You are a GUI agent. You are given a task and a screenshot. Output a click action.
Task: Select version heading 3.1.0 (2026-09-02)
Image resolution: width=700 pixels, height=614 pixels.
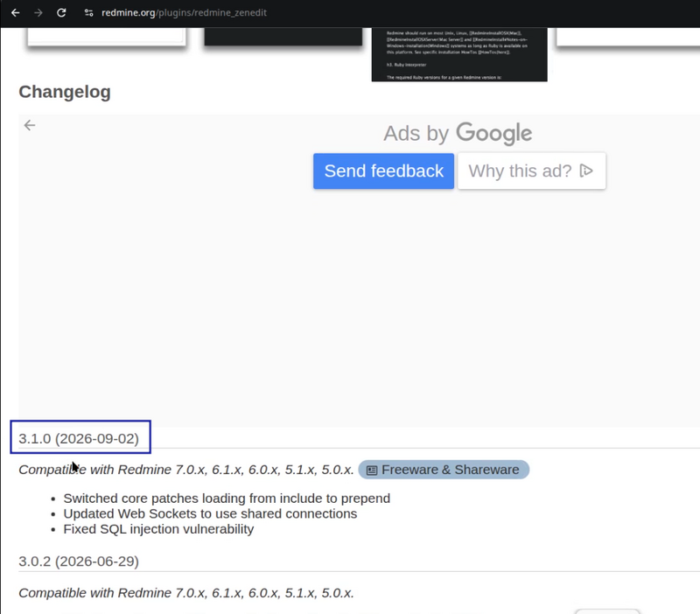pyautogui.click(x=79, y=439)
